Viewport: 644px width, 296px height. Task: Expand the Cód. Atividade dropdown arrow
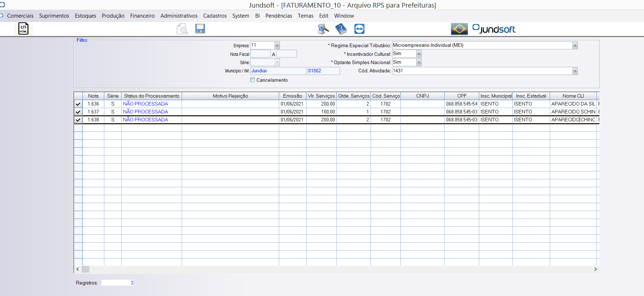pyautogui.click(x=575, y=71)
